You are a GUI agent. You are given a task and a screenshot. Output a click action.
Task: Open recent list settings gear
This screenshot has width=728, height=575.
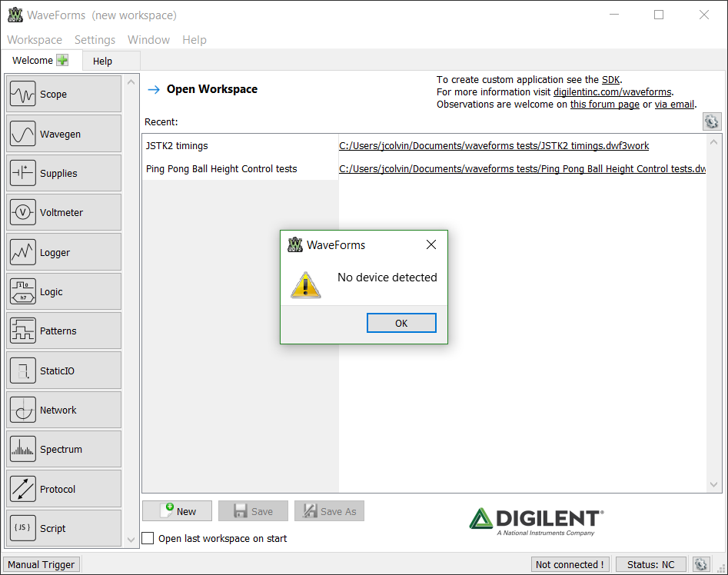point(712,121)
